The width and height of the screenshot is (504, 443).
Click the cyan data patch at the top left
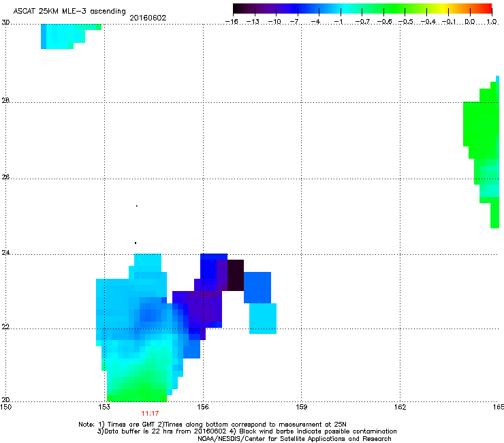click(x=64, y=35)
